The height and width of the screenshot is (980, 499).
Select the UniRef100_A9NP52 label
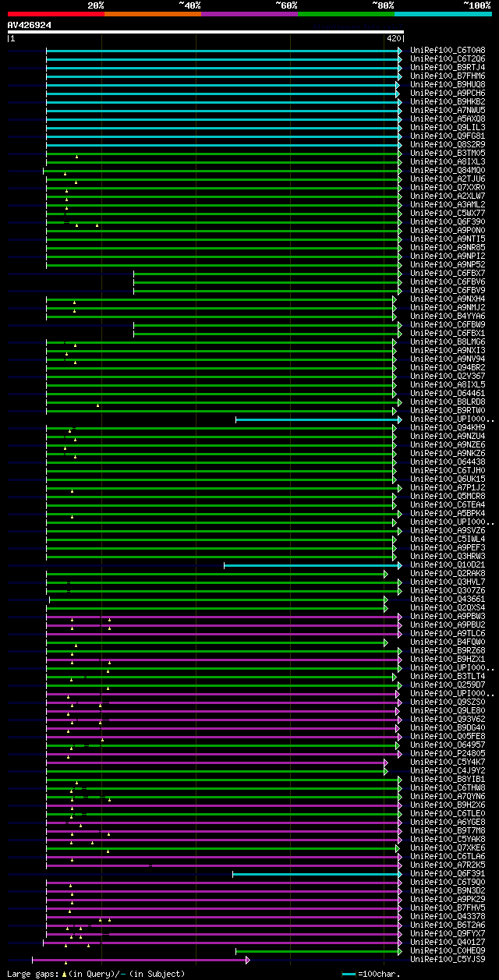[448, 264]
